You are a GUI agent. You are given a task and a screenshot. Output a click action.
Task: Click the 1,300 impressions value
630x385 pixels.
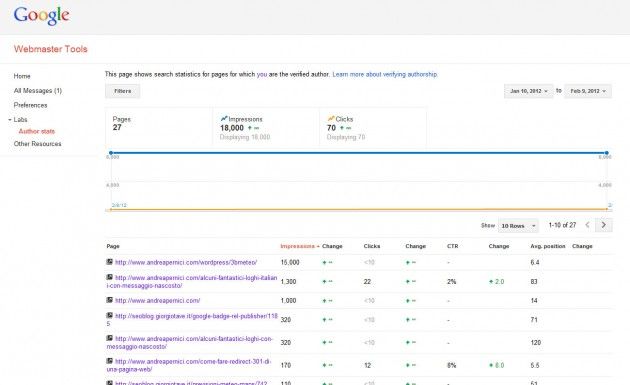[288, 282]
